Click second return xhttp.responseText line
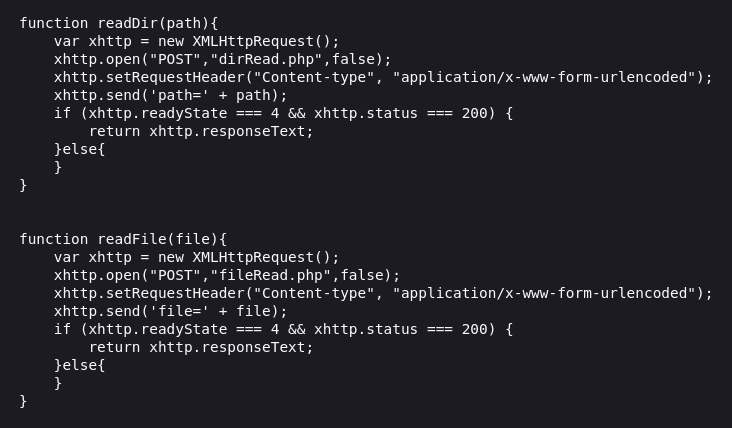The image size is (732, 428). point(201,348)
